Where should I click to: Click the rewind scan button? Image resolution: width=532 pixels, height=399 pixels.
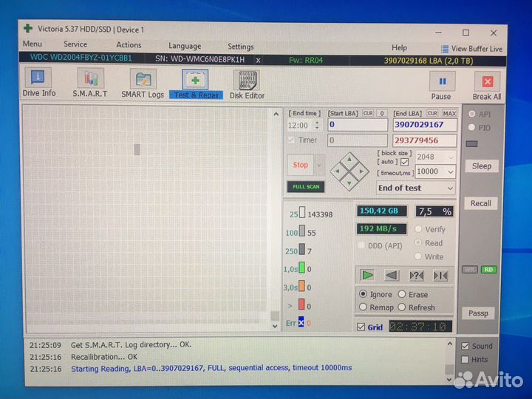click(392, 276)
